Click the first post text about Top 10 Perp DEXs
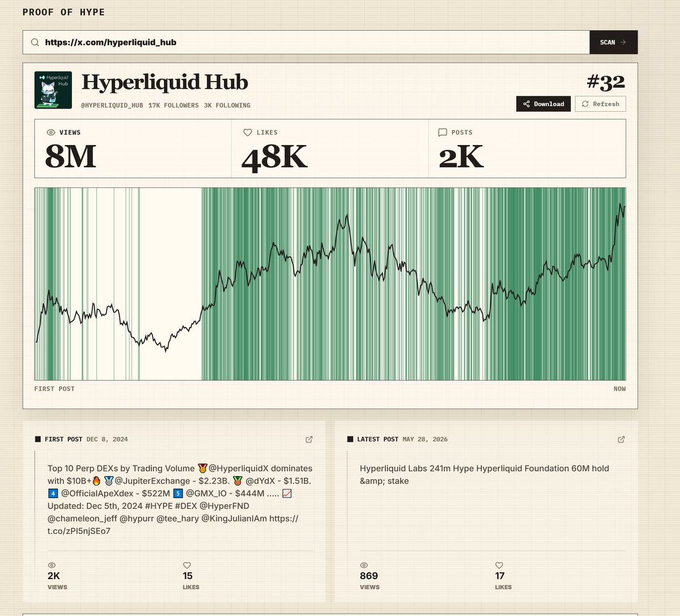The image size is (680, 616). click(x=180, y=500)
